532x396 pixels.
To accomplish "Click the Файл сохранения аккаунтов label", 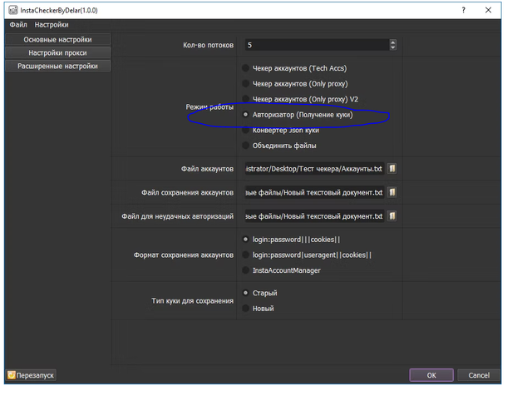I will [x=187, y=192].
